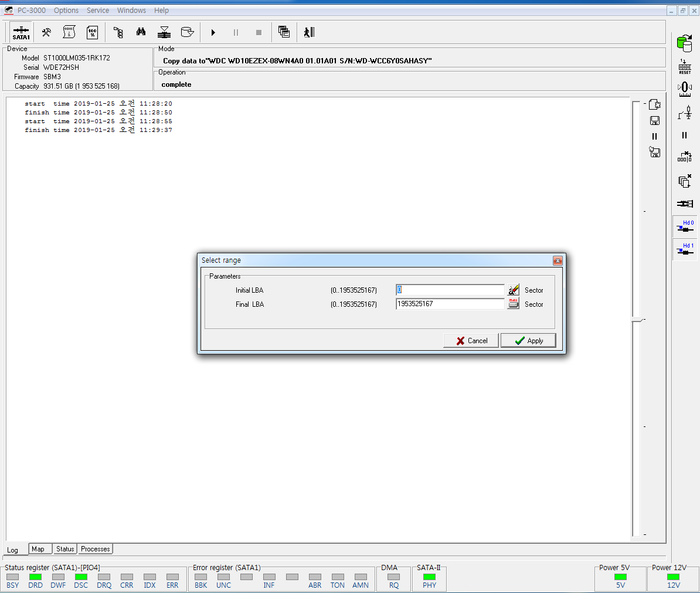The height and width of the screenshot is (593, 700).
Task: Click the 12V power indicator
Action: point(673,577)
